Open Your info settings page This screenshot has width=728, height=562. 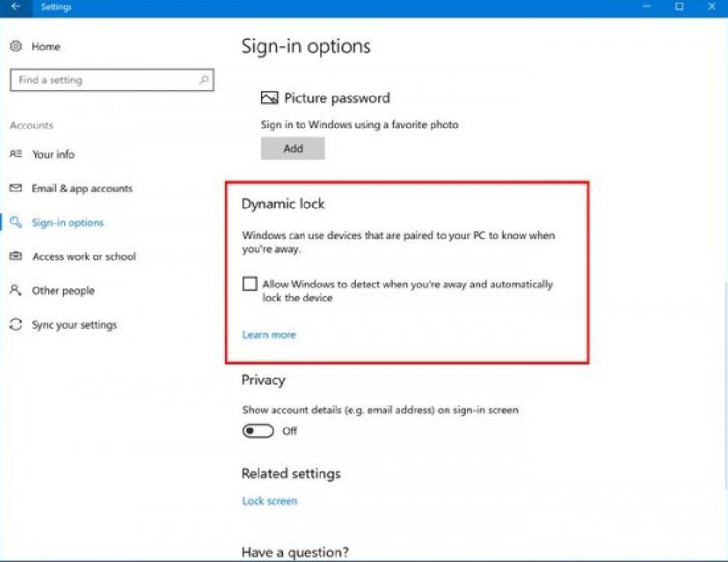53,154
